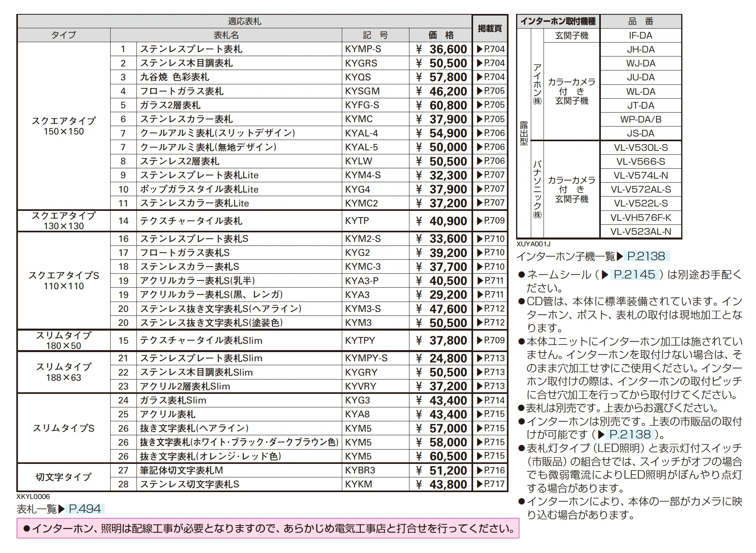756x553 pixels.
Task: Select the KYA3-P code
Action: coord(362,281)
